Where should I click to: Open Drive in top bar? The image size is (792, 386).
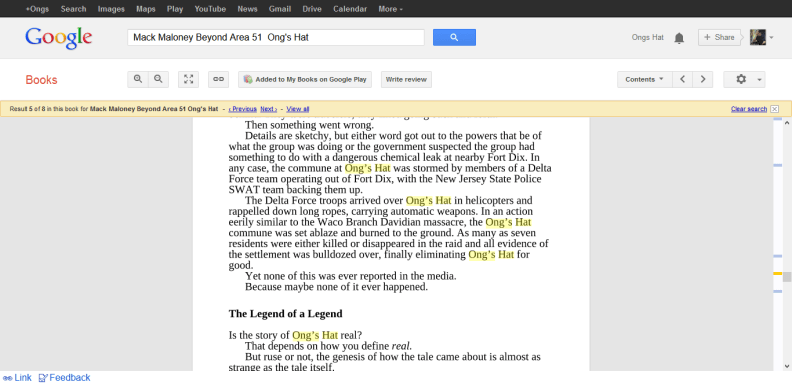point(312,9)
